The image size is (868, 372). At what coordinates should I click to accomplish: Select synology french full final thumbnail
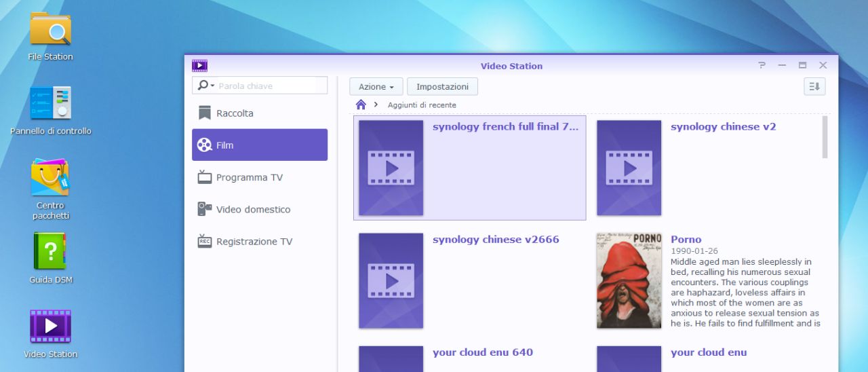point(391,168)
